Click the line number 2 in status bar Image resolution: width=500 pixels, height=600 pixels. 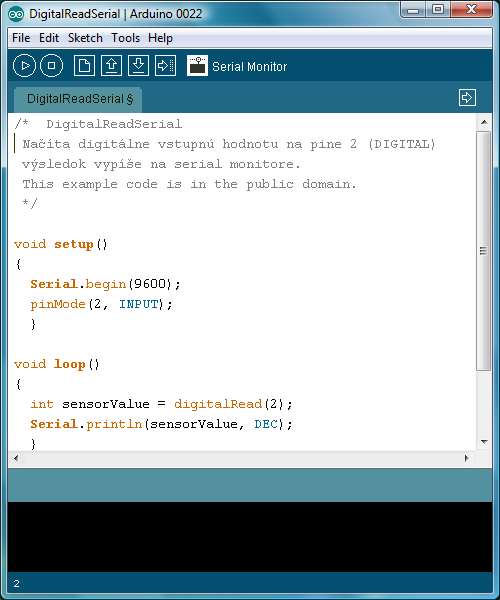(x=16, y=584)
